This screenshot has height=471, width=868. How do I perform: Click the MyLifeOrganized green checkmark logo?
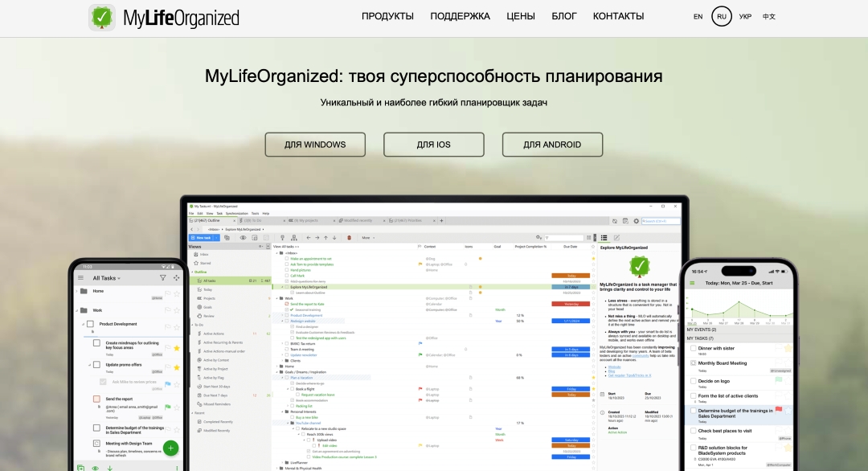(102, 18)
